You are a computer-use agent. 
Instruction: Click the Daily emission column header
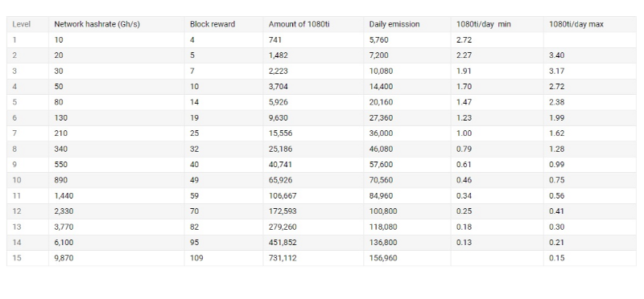(x=394, y=24)
